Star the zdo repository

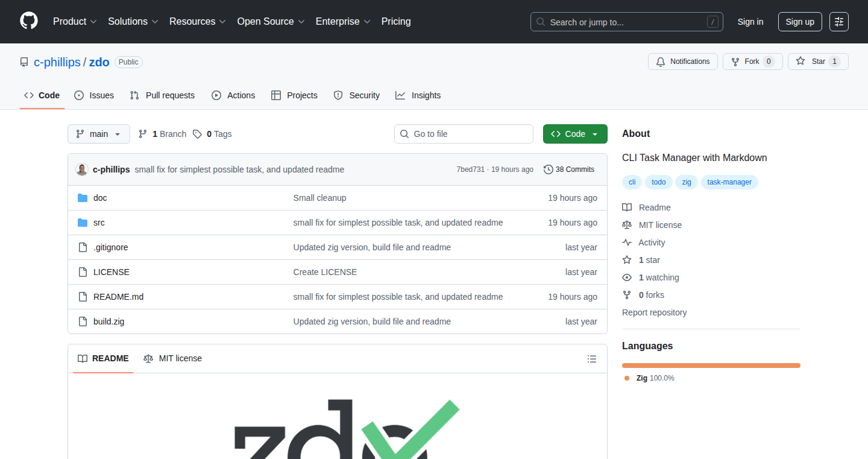click(x=818, y=62)
